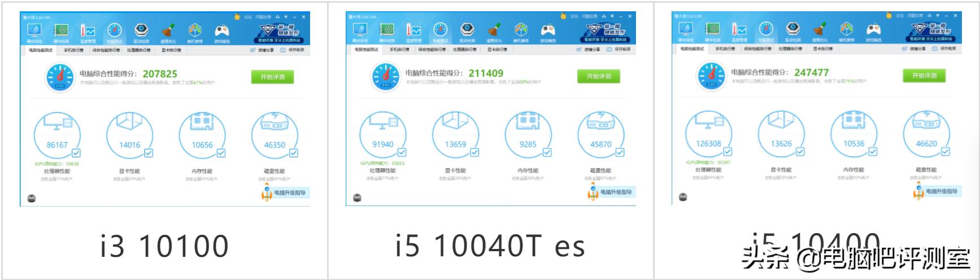Uncheck 内存性能 checkbox beside score 10656
980x280 pixels.
point(221,153)
